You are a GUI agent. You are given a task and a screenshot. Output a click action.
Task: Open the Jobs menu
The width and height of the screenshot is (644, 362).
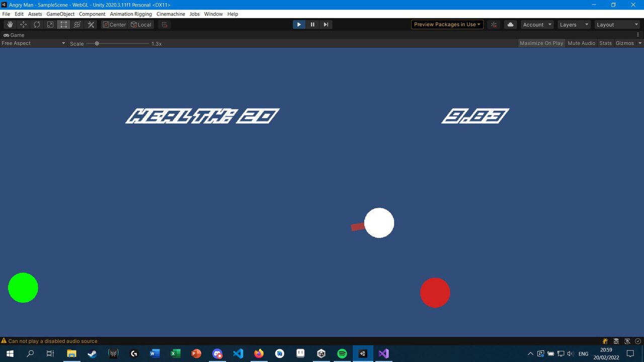point(195,14)
